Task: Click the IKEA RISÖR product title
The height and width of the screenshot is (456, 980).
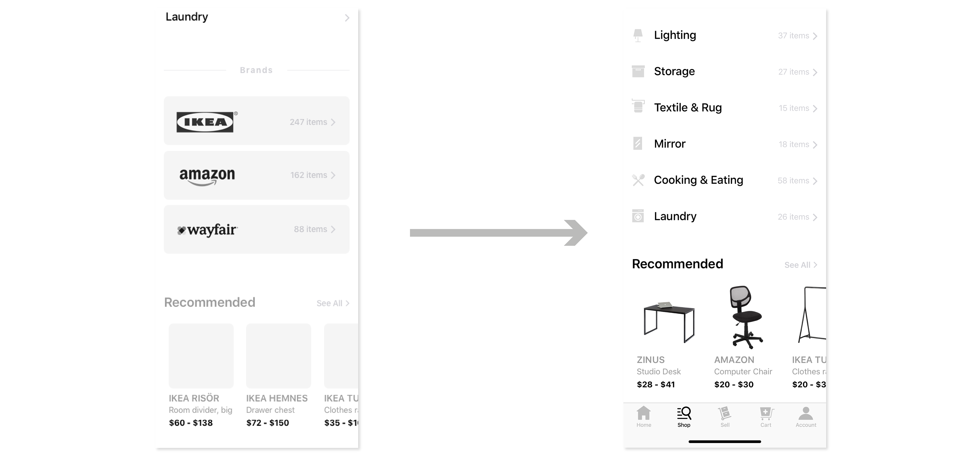Action: (x=194, y=398)
